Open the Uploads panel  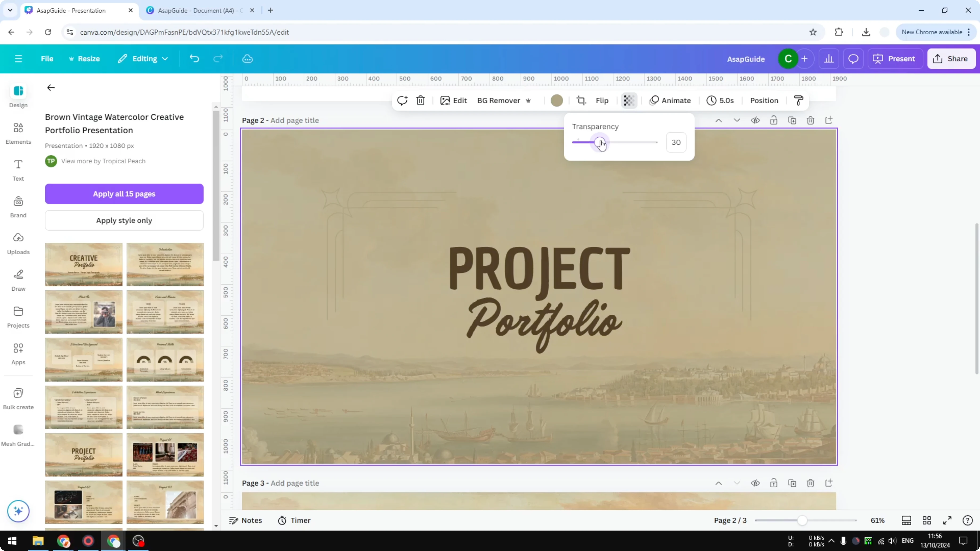click(18, 243)
